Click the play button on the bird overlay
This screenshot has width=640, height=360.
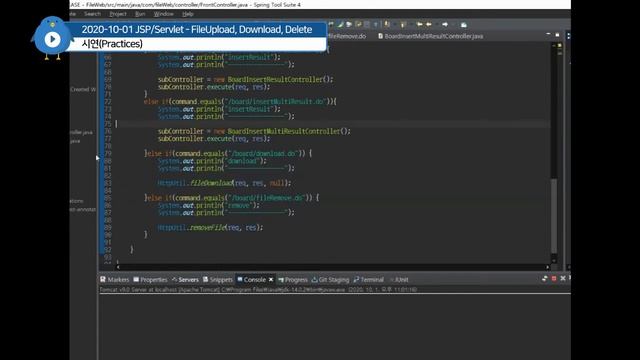pos(52,39)
